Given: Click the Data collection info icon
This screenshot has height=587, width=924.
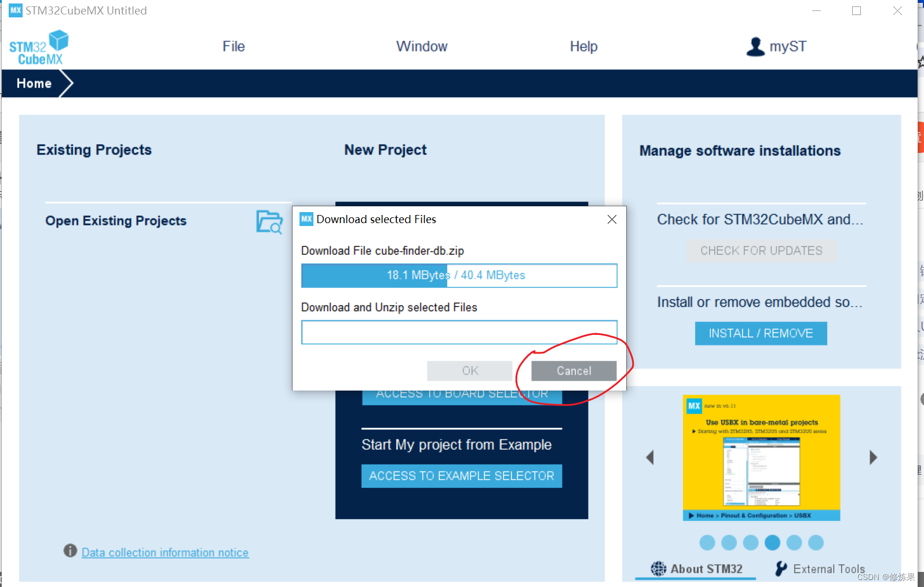Looking at the screenshot, I should tap(70, 550).
